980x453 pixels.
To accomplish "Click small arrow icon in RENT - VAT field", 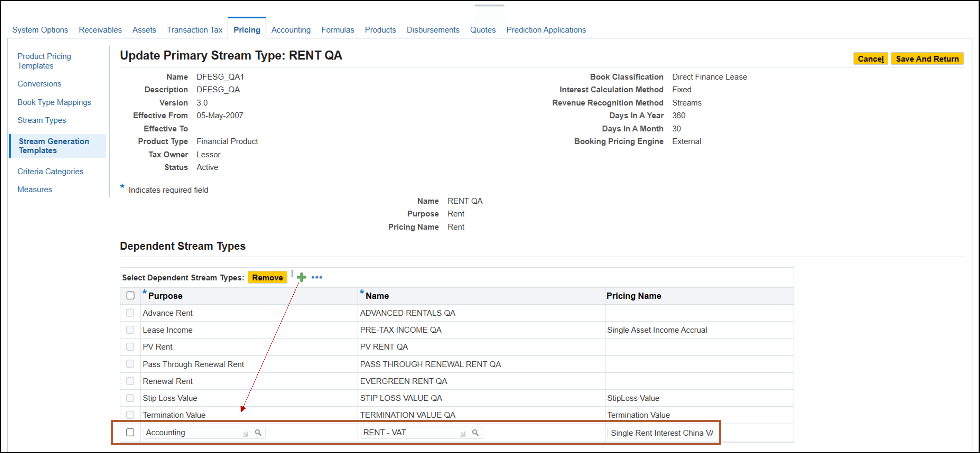I will (x=463, y=434).
